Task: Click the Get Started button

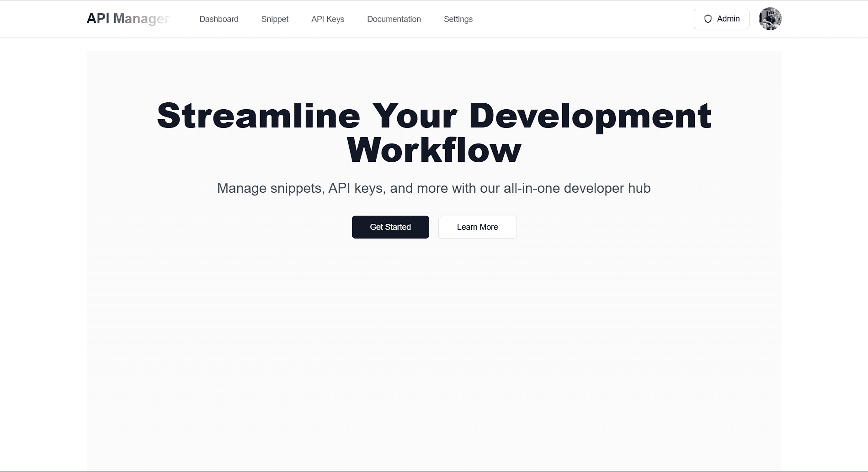Action: [390, 227]
